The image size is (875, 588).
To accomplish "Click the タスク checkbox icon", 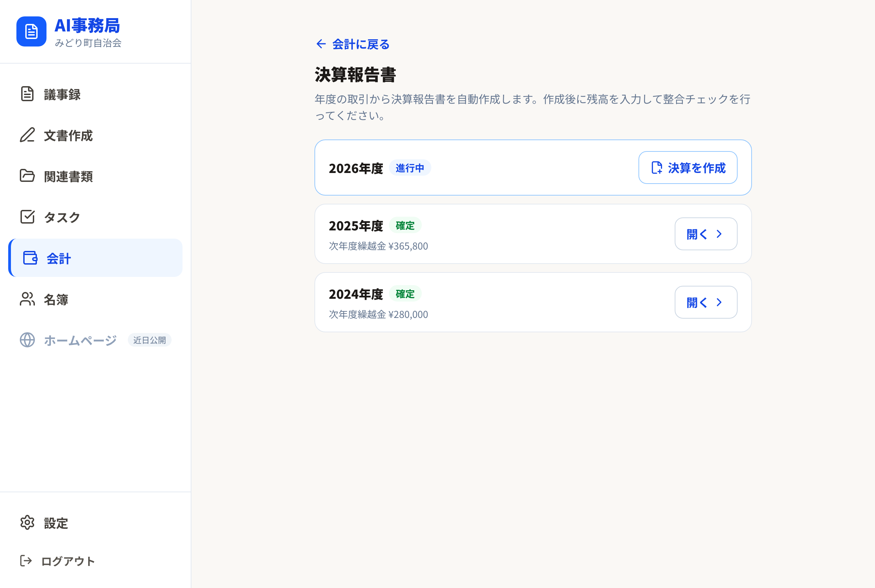I will point(27,217).
